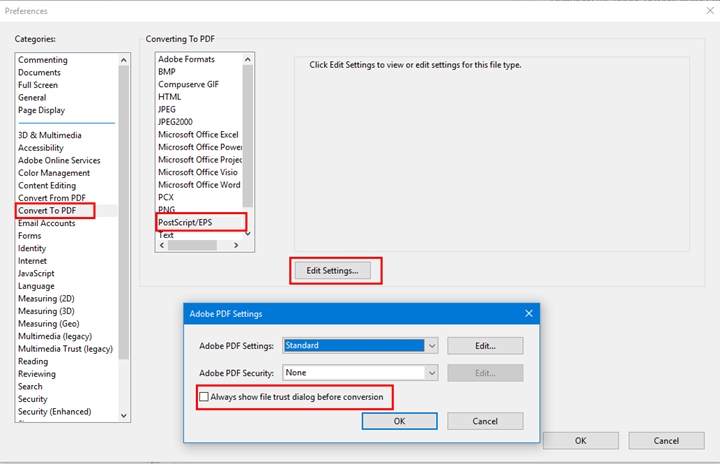720x464 pixels.
Task: Select Search category
Action: point(30,386)
